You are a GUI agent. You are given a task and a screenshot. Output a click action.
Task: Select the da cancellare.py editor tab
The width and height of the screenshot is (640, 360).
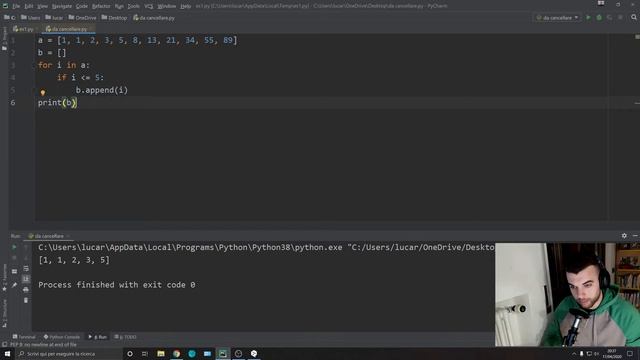point(68,29)
